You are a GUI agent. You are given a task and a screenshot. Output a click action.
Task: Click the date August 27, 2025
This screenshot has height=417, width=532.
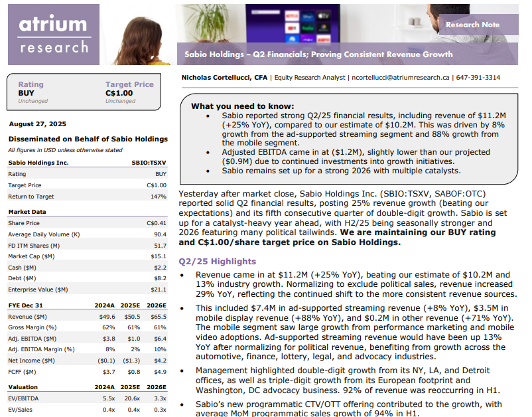[x=37, y=124]
